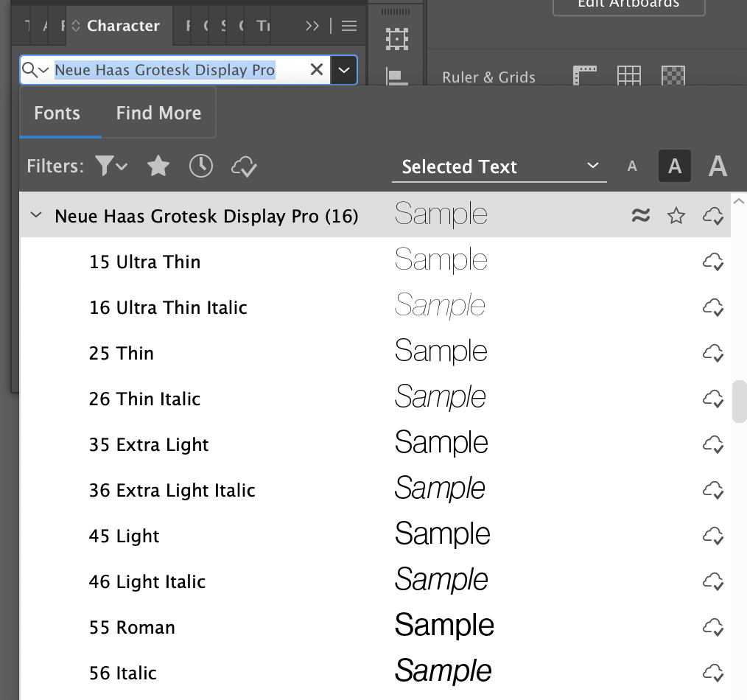Select the small A sample size
Screen dimensions: 747x700
(x=632, y=166)
